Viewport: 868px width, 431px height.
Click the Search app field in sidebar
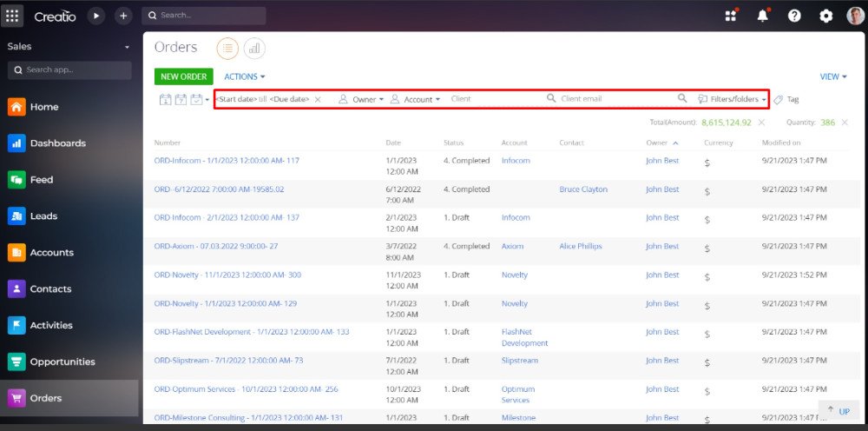click(69, 70)
